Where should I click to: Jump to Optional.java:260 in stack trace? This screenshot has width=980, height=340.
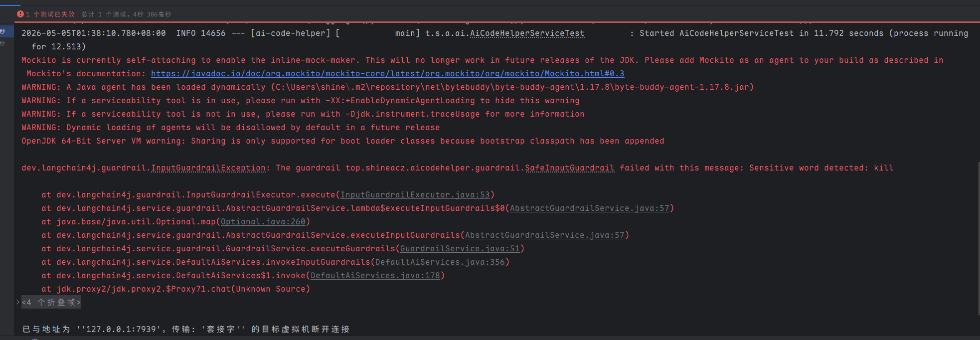click(263, 222)
